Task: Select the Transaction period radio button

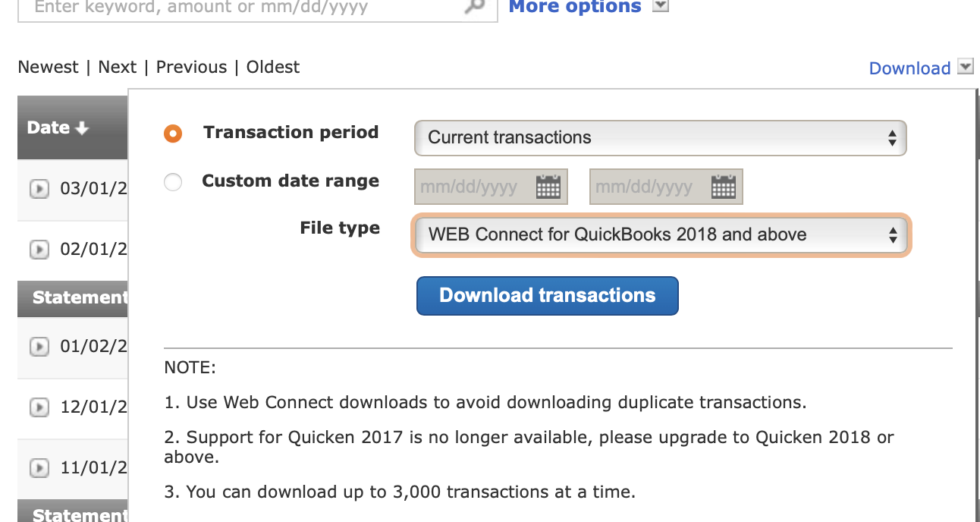Action: [173, 134]
